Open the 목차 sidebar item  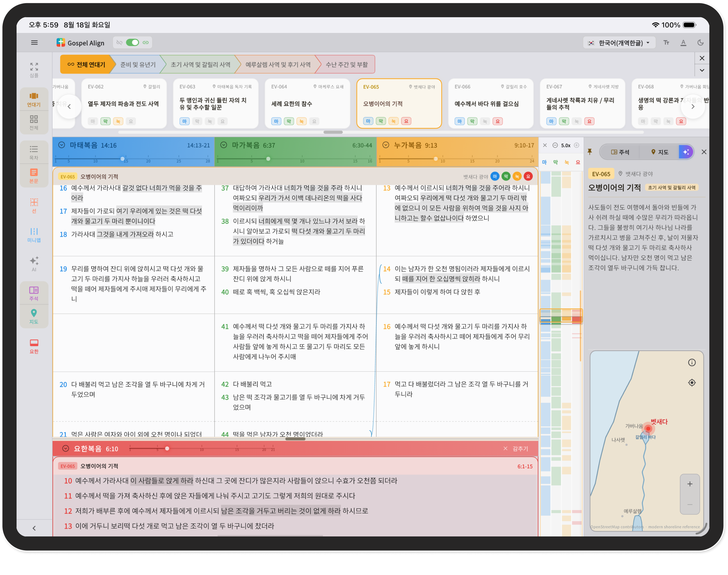[34, 153]
